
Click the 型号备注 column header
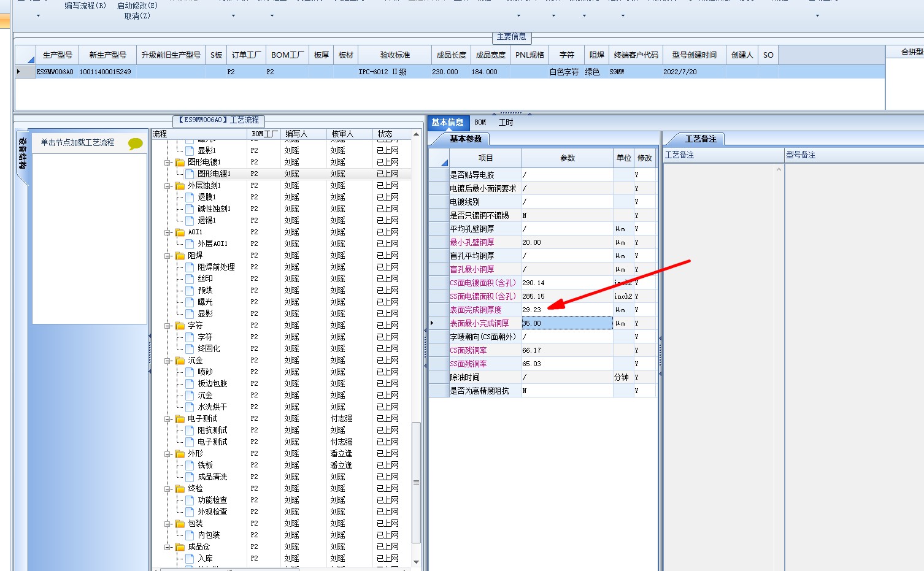point(853,155)
